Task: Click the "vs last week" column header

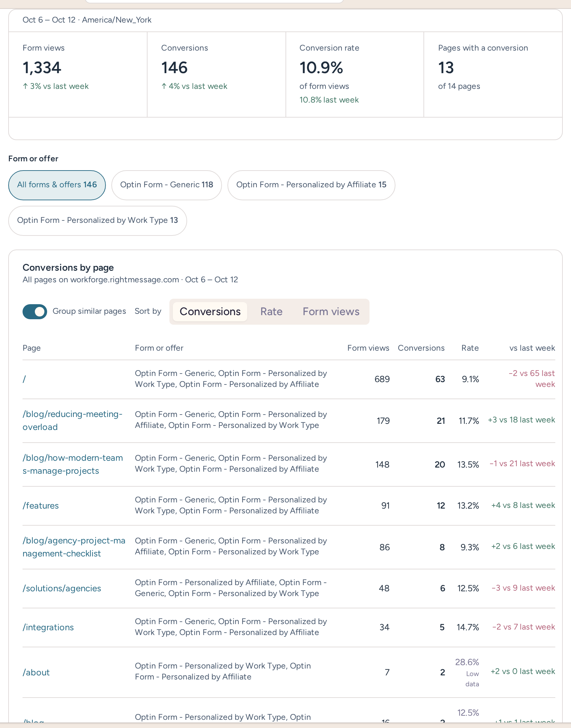Action: click(x=532, y=348)
